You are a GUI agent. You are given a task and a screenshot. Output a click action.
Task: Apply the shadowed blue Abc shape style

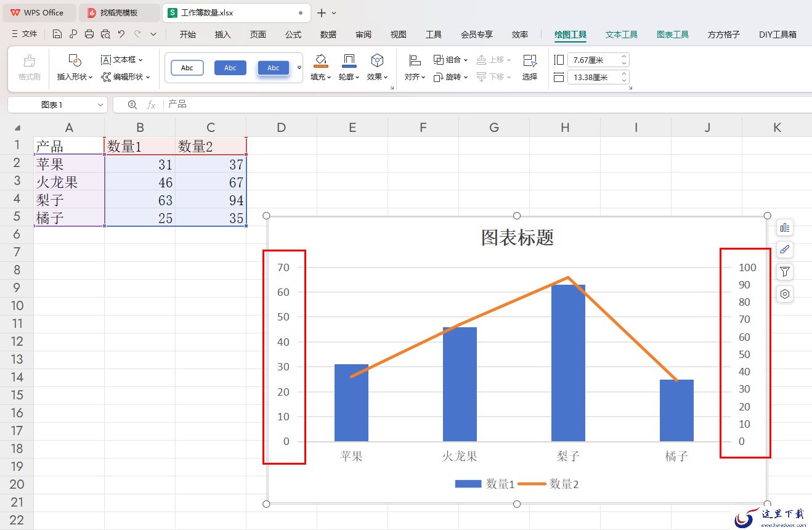274,68
